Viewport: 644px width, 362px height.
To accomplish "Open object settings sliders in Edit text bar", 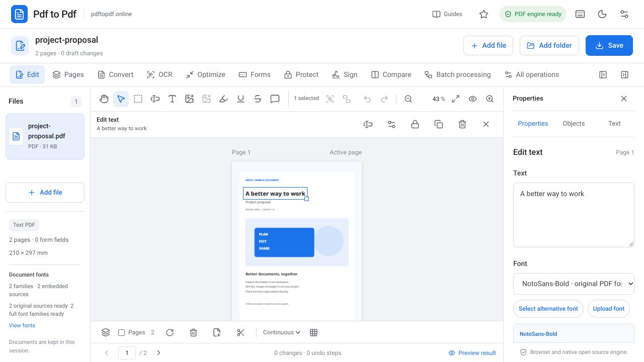I will (391, 124).
